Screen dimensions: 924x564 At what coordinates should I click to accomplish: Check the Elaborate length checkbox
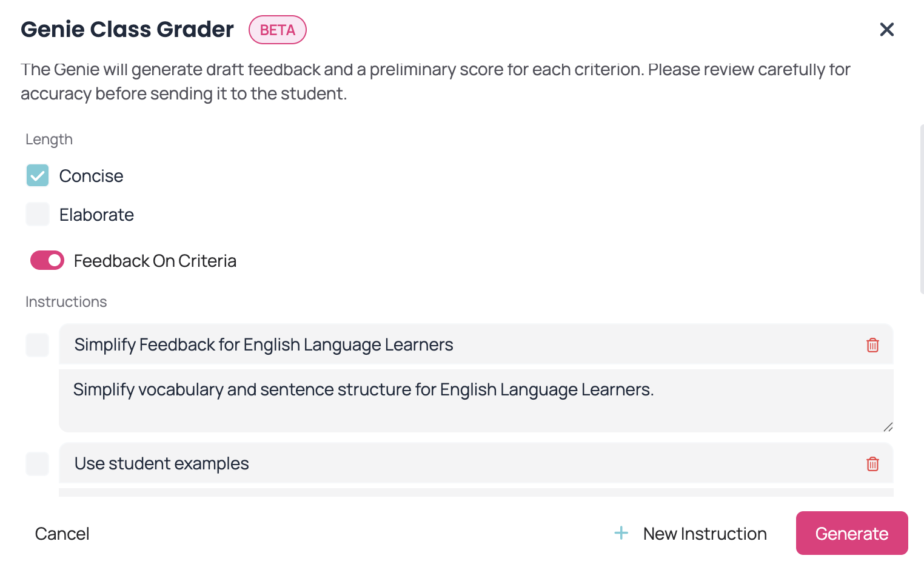[38, 215]
